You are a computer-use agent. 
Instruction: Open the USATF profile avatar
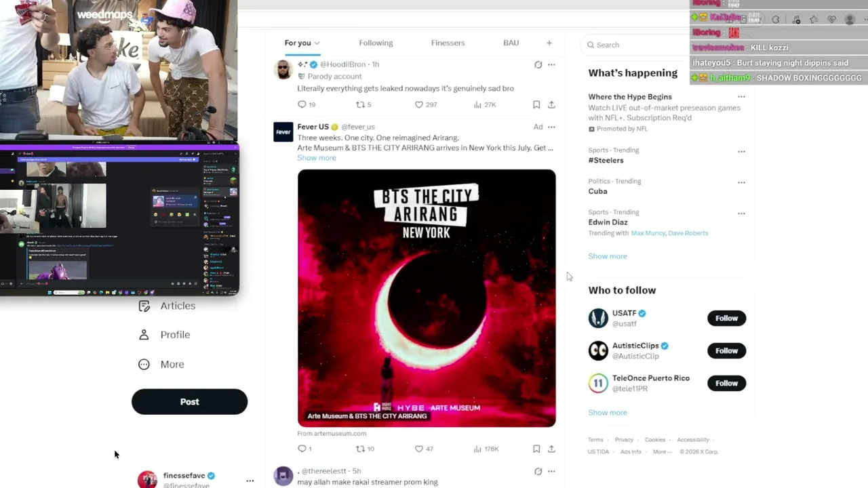point(598,318)
